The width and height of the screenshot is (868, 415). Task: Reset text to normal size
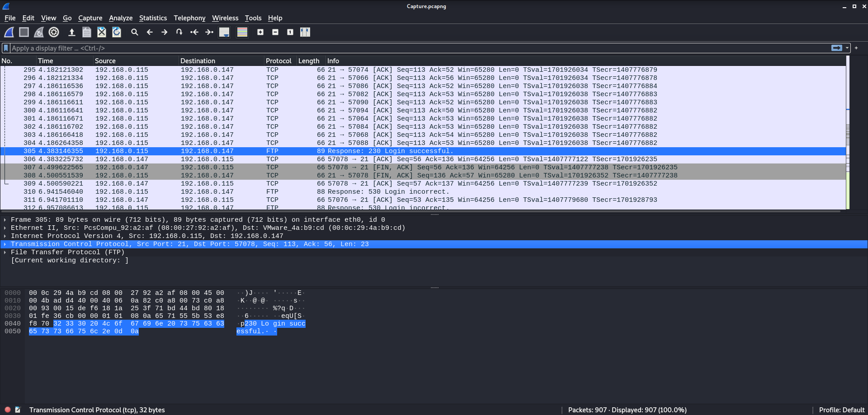pyautogui.click(x=290, y=32)
